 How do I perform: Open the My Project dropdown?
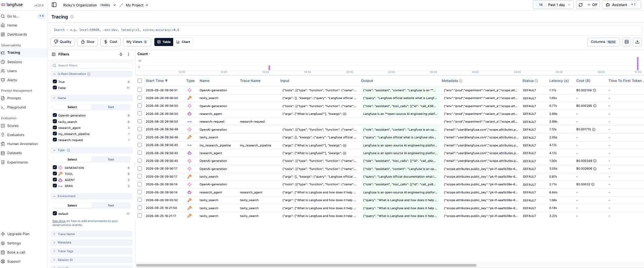[x=137, y=5]
